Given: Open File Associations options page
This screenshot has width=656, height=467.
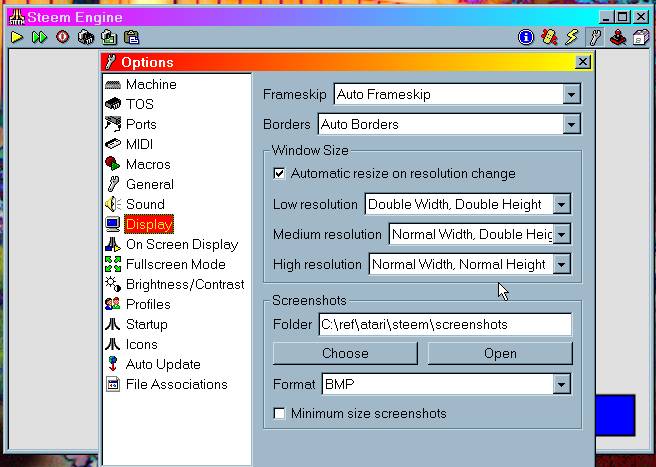Looking at the screenshot, I should (x=177, y=385).
